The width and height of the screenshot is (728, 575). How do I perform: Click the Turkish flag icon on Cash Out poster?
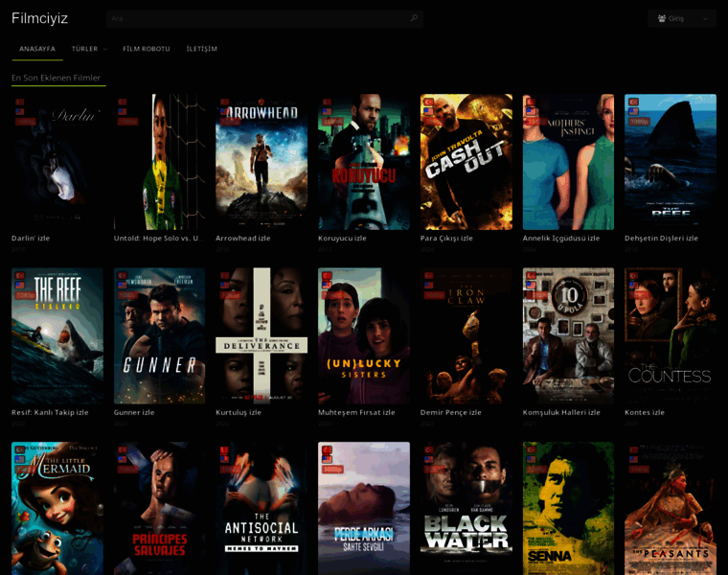428,103
